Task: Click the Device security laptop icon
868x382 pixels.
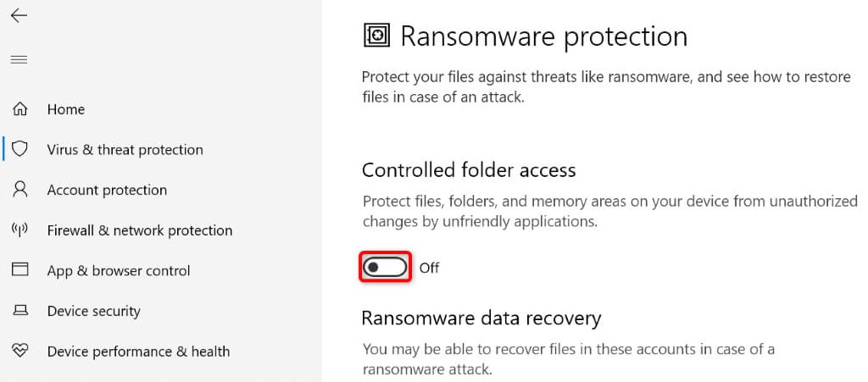Action: (19, 311)
